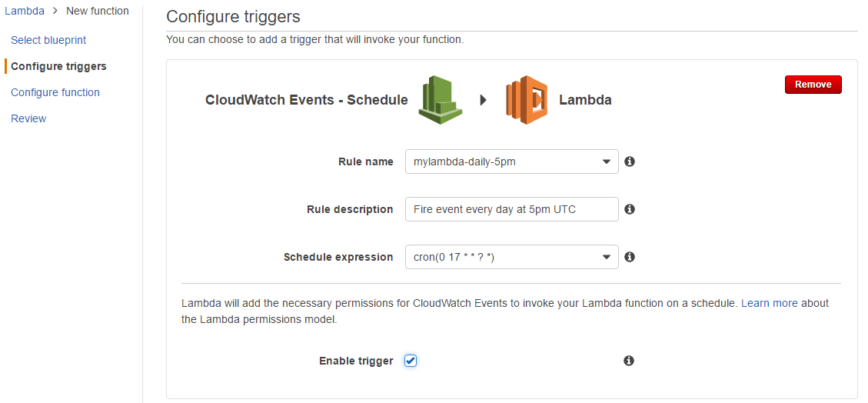Click the info icon beside Schedule expression

(x=630, y=257)
